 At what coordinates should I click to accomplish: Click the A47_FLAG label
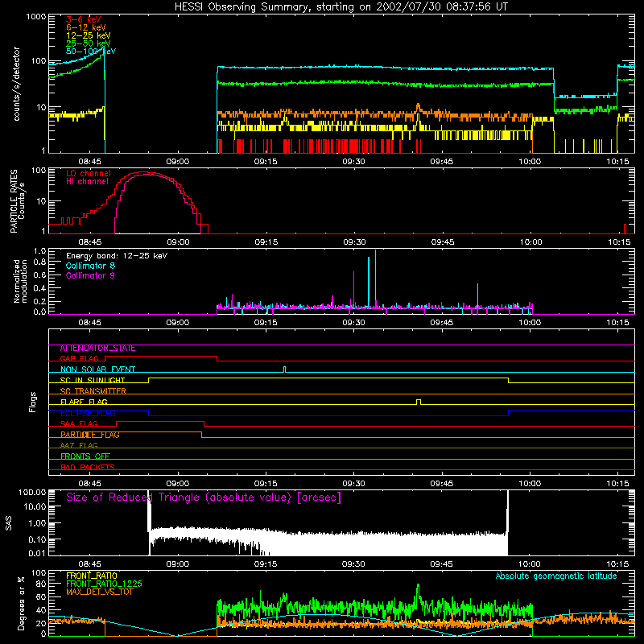(x=79, y=446)
